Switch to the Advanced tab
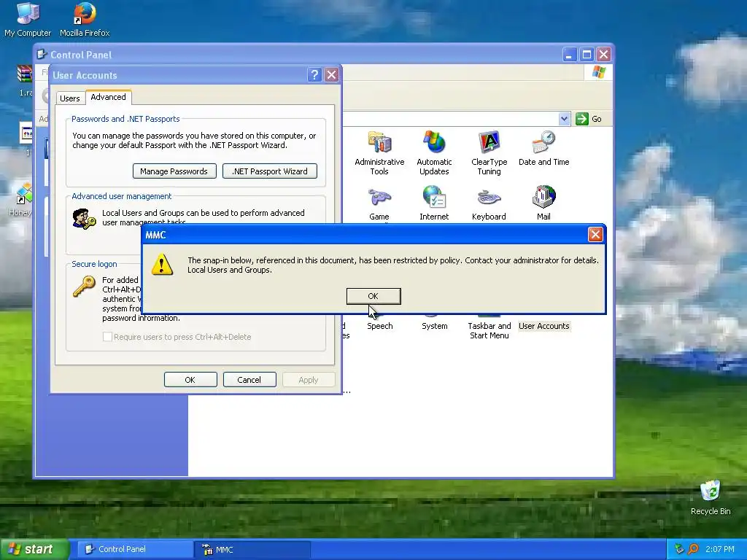This screenshot has width=747, height=560. point(108,97)
